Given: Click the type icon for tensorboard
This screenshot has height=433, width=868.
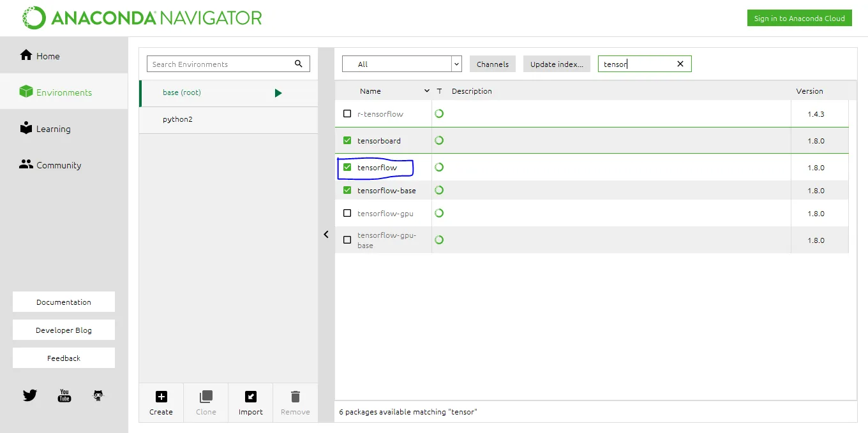Looking at the screenshot, I should pos(439,140).
